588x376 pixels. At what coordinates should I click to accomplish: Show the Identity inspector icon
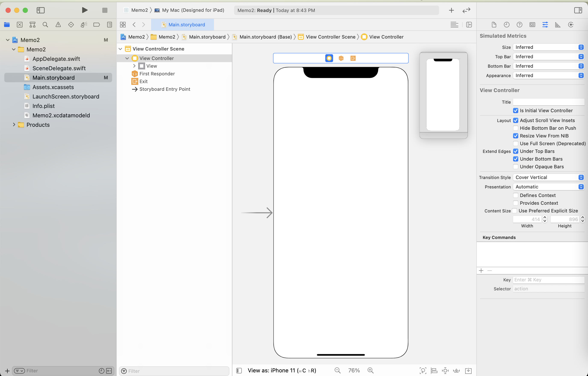coord(532,25)
